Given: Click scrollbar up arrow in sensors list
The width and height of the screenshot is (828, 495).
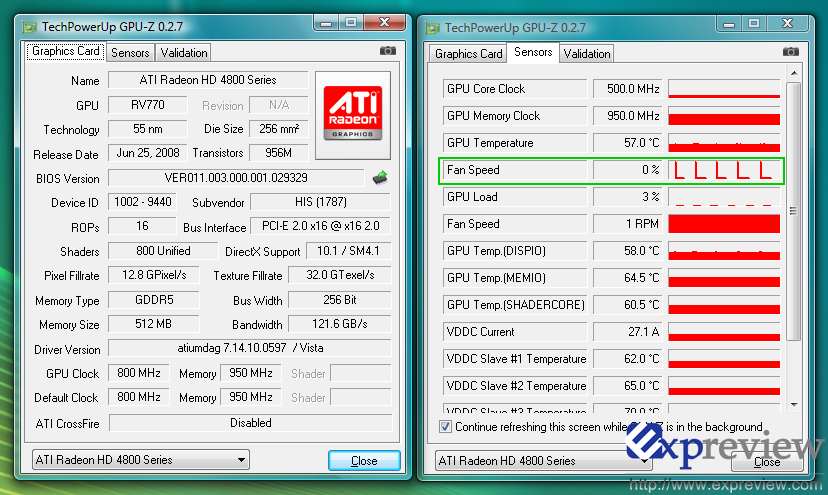Looking at the screenshot, I should click(x=794, y=73).
